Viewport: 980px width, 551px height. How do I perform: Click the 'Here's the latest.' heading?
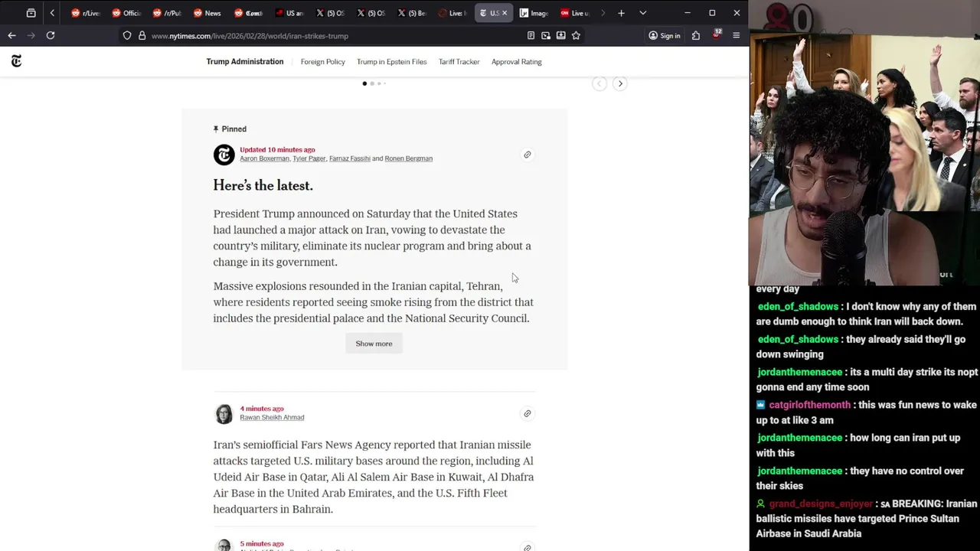coord(263,185)
